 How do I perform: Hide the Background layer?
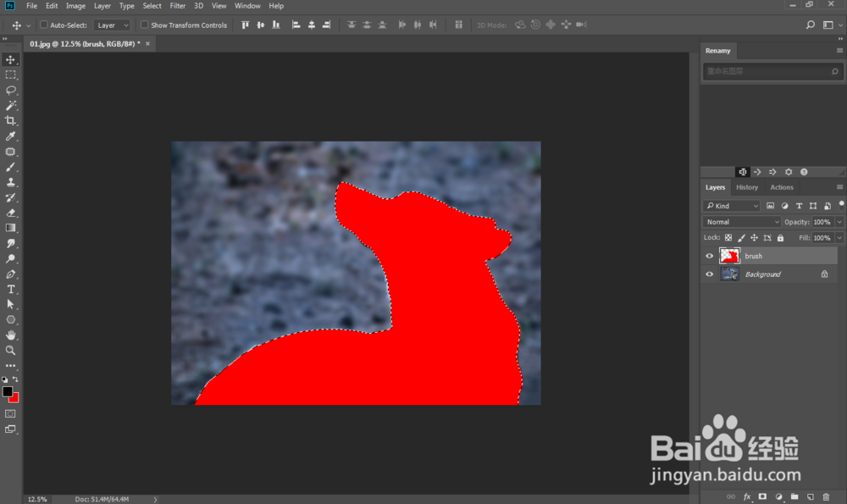[709, 274]
